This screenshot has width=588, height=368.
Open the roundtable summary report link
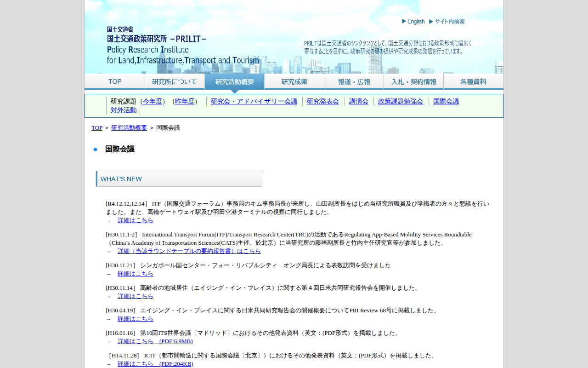(x=189, y=251)
